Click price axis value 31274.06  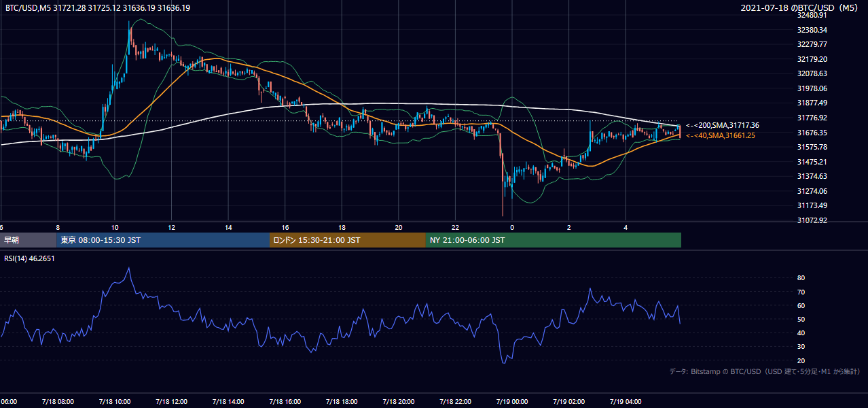812,191
